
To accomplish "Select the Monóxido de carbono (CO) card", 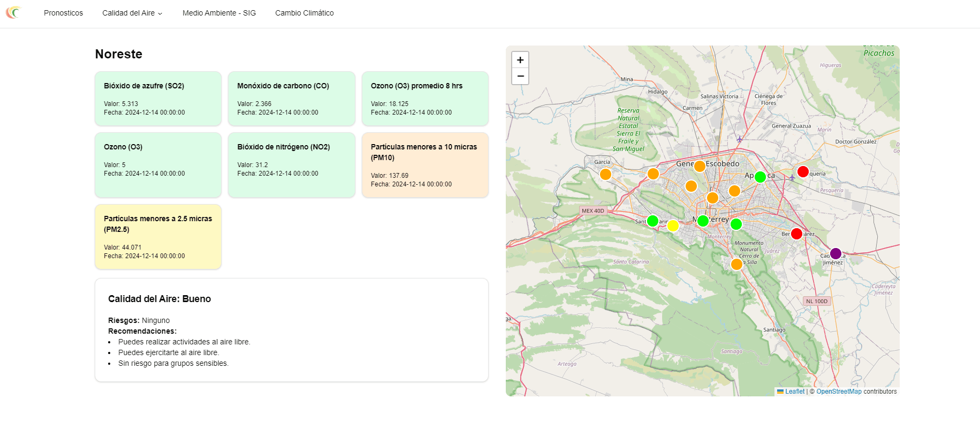I will pyautogui.click(x=292, y=99).
